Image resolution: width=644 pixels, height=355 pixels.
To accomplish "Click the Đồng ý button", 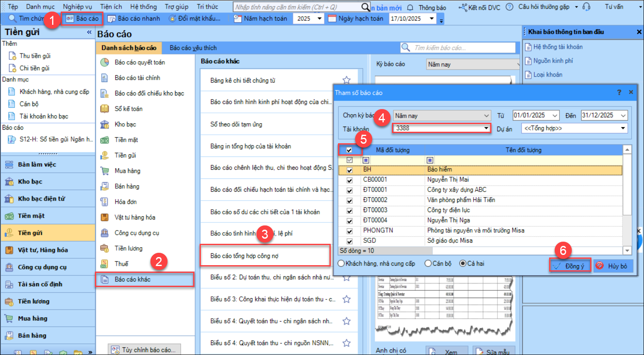I will click(x=570, y=266).
